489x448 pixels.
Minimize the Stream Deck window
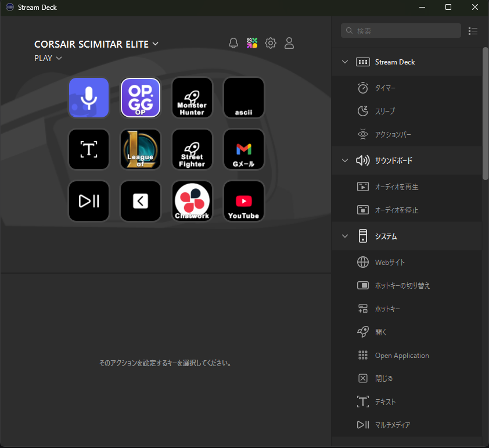click(x=422, y=7)
